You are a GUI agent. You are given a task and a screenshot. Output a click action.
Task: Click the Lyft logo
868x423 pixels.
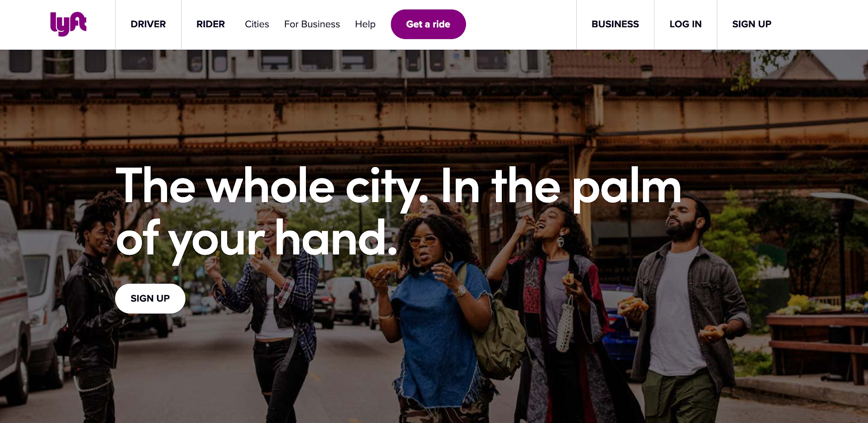click(68, 24)
